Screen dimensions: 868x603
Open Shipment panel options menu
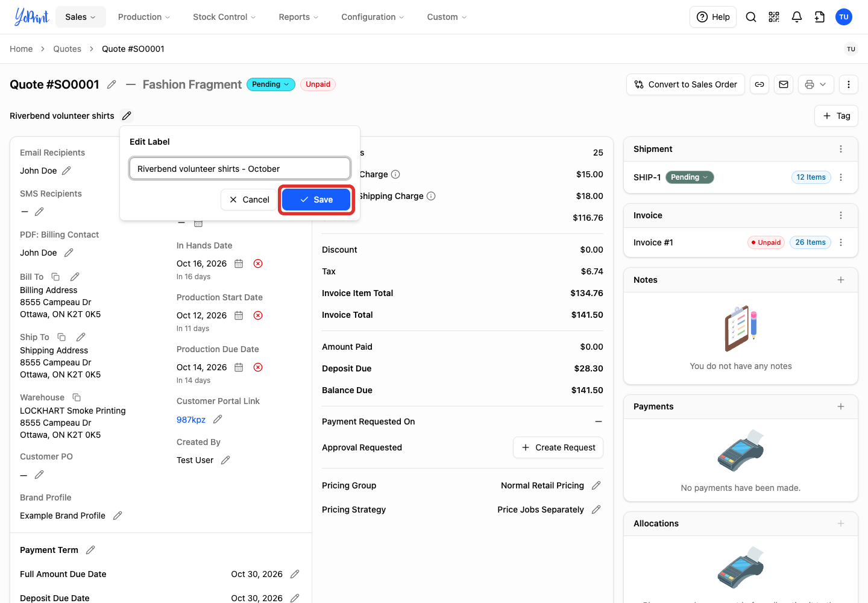[x=841, y=149]
